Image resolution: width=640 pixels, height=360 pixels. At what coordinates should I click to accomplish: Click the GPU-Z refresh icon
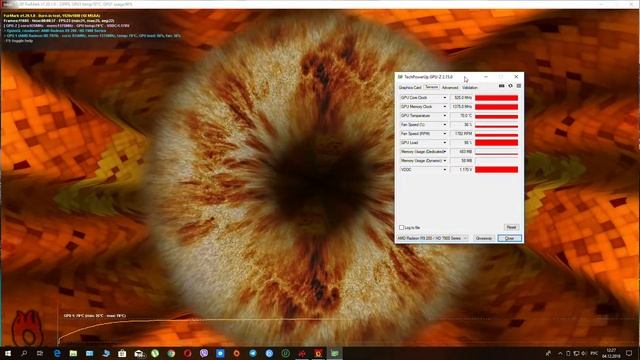pyautogui.click(x=510, y=86)
